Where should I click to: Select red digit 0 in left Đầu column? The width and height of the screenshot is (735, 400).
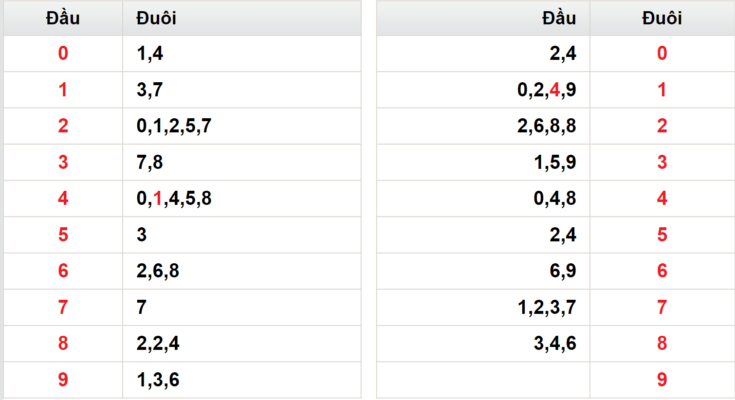(x=63, y=53)
